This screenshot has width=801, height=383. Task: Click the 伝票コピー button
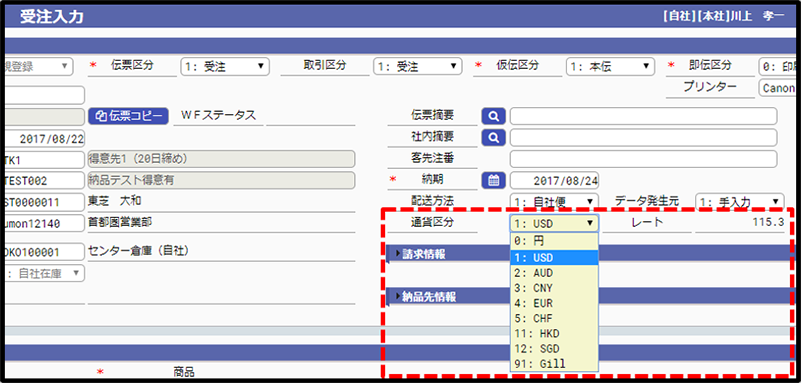(x=128, y=116)
